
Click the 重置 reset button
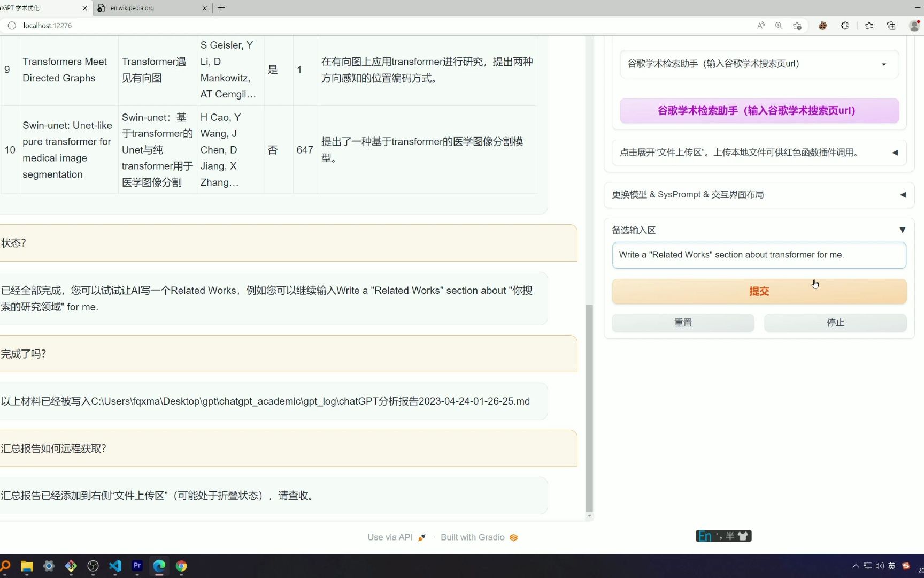[683, 323]
